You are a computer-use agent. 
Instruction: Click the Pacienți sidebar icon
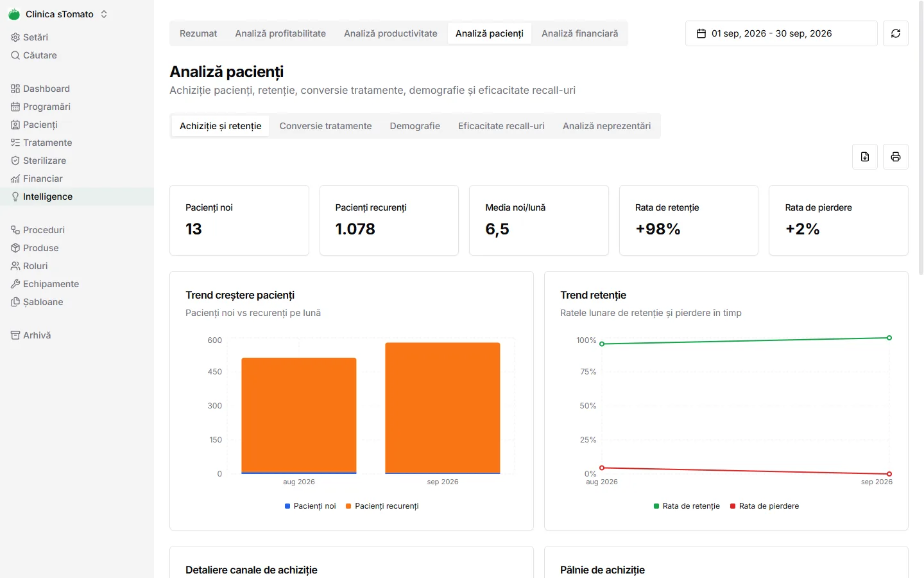(15, 125)
